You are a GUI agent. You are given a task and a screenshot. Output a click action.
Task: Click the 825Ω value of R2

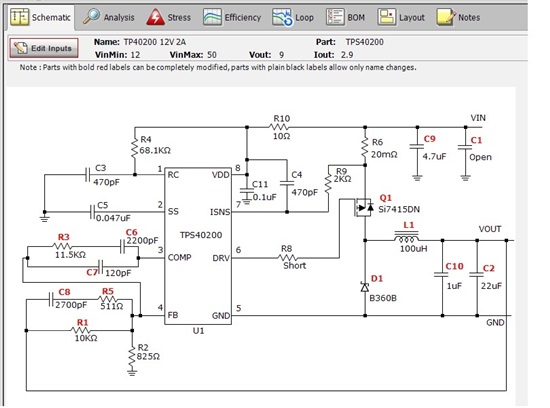pyautogui.click(x=148, y=357)
